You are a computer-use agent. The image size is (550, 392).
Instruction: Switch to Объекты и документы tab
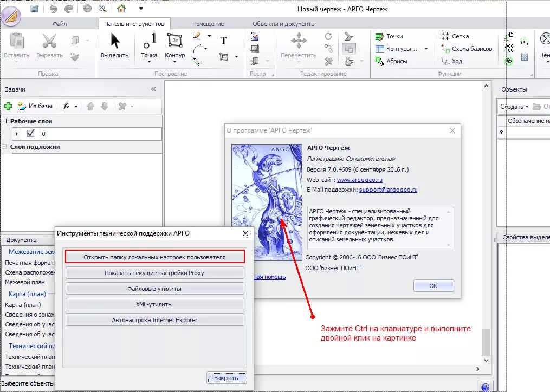tap(284, 24)
